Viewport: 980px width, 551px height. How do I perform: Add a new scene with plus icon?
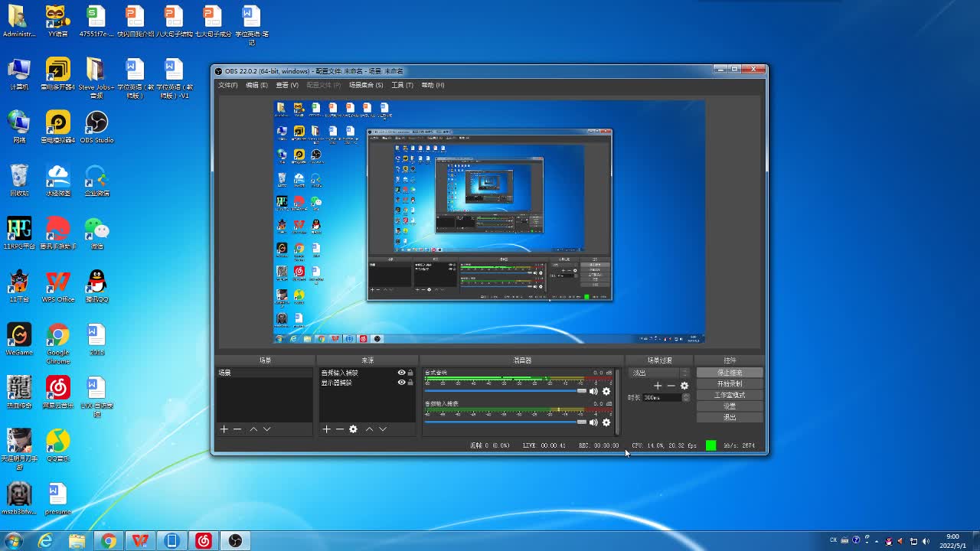click(x=224, y=429)
